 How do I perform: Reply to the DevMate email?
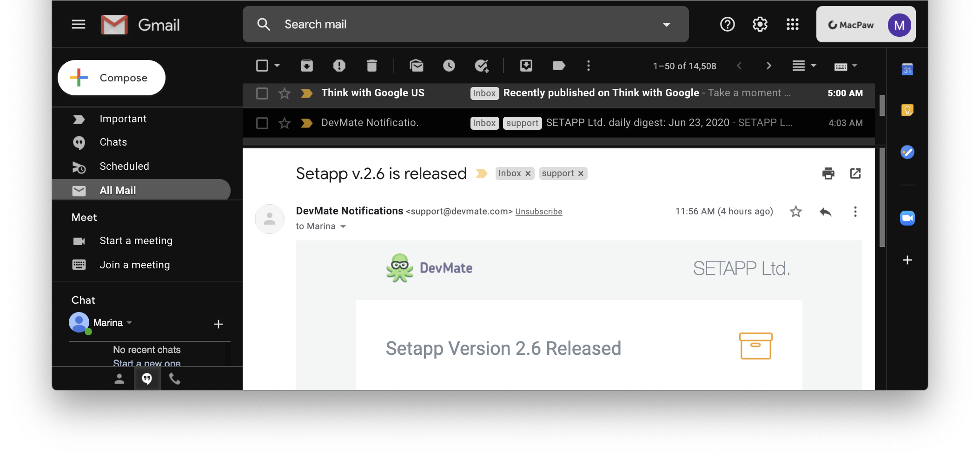coord(825,212)
